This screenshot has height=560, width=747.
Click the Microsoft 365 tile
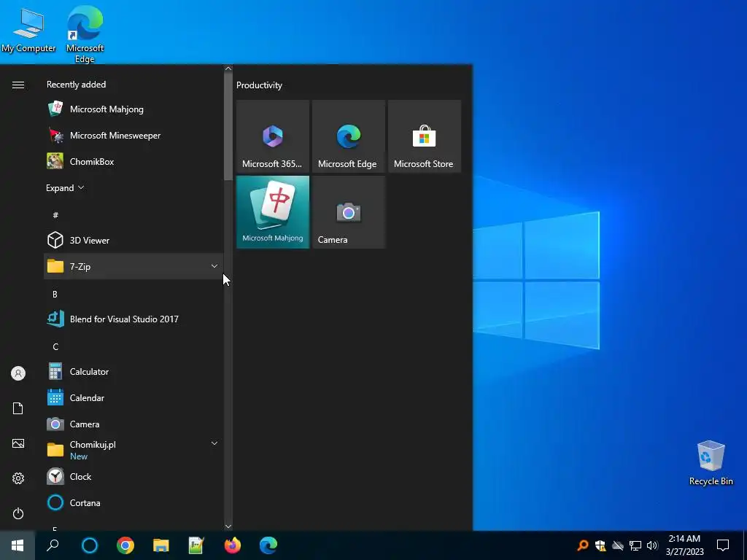click(273, 136)
